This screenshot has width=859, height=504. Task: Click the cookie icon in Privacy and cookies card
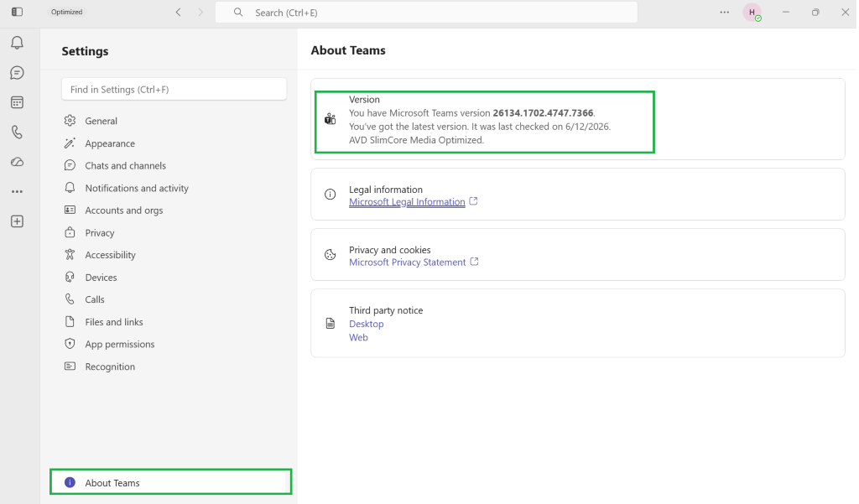pyautogui.click(x=331, y=255)
